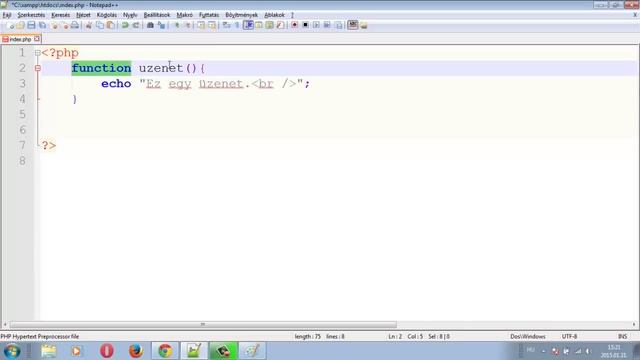Click the Stop recording black square icon
640x360 pixels.
(305, 25)
